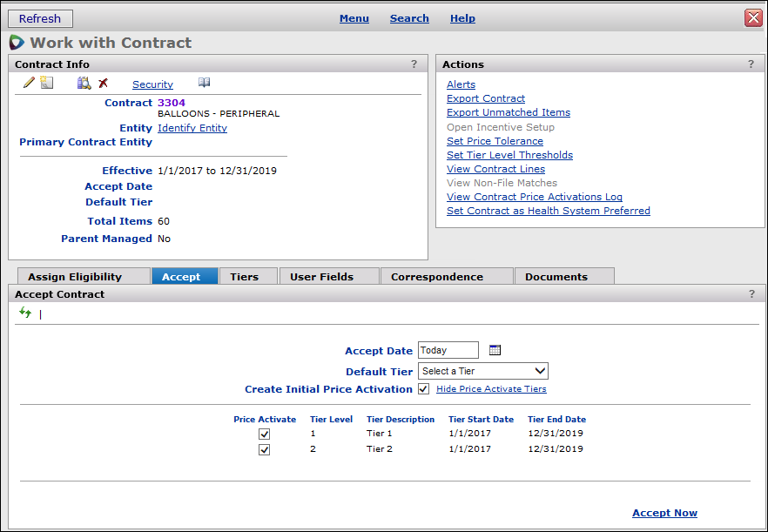Viewport: 768px width, 532px height.
Task: Click the Accept Date input field
Action: point(448,350)
